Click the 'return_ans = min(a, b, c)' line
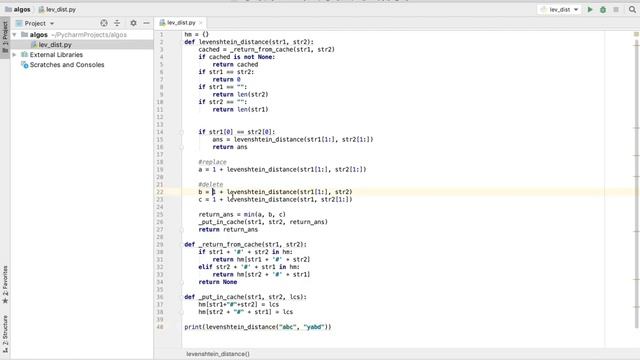Screen dimensions: 640x360 click(242, 214)
